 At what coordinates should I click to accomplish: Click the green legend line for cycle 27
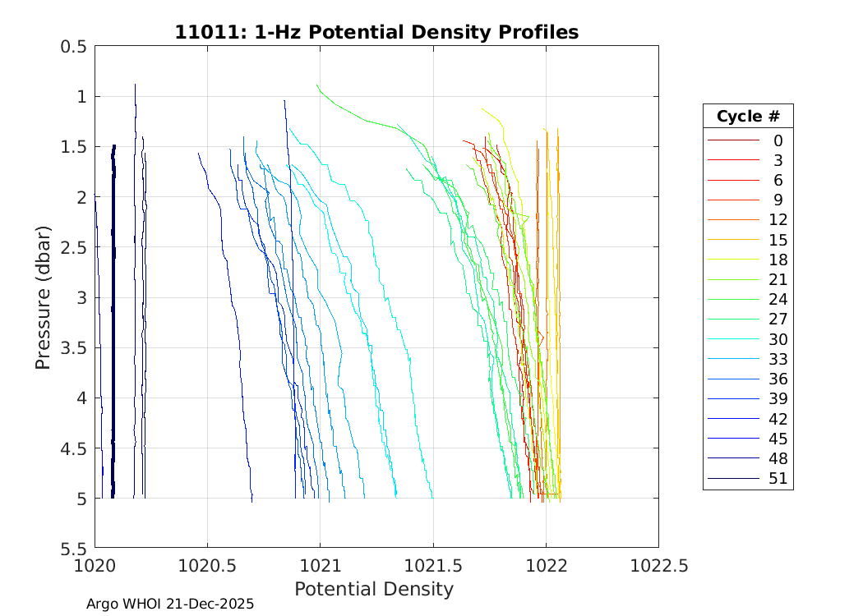coord(733,319)
